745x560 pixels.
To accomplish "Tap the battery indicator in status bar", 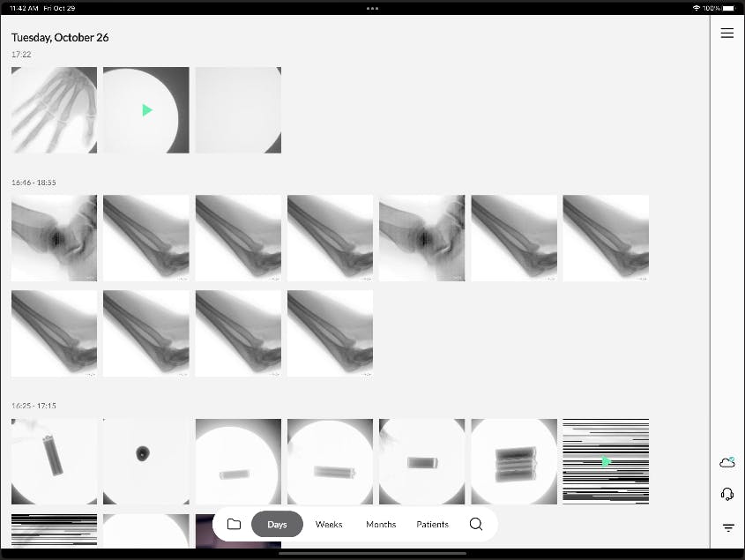I will click(728, 8).
